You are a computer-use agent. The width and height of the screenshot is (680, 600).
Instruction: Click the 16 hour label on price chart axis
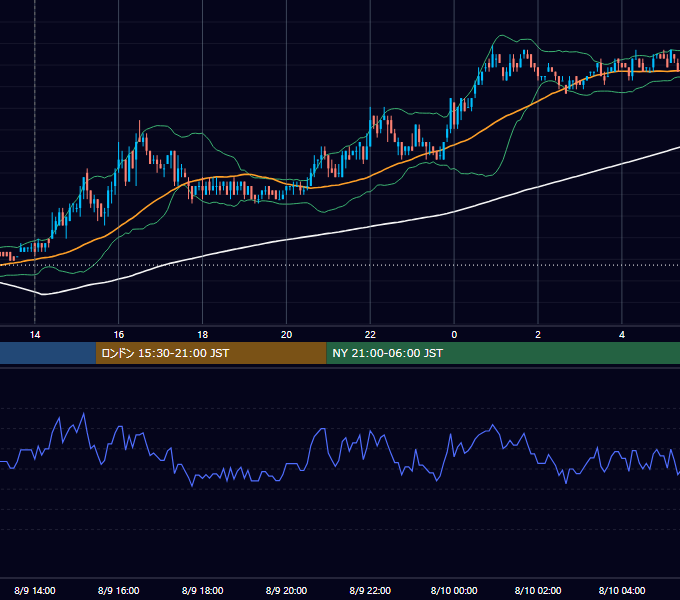[118, 335]
